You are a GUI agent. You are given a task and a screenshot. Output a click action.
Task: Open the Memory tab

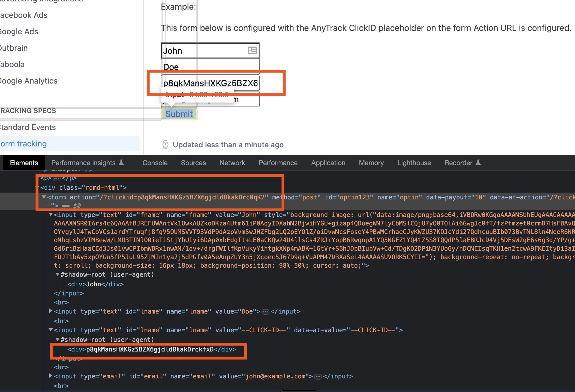coord(371,163)
